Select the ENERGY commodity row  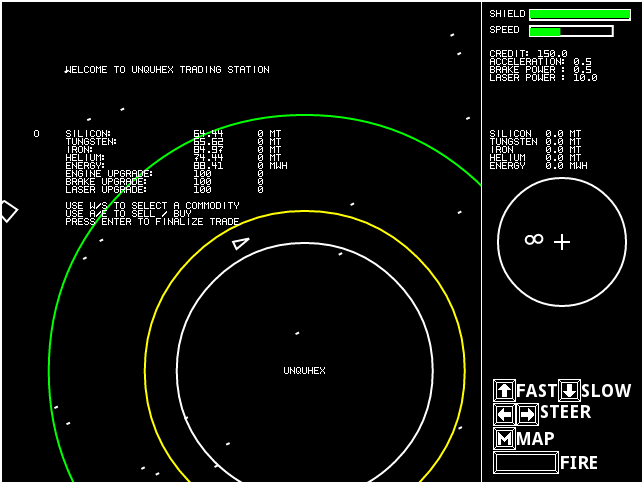(177, 166)
